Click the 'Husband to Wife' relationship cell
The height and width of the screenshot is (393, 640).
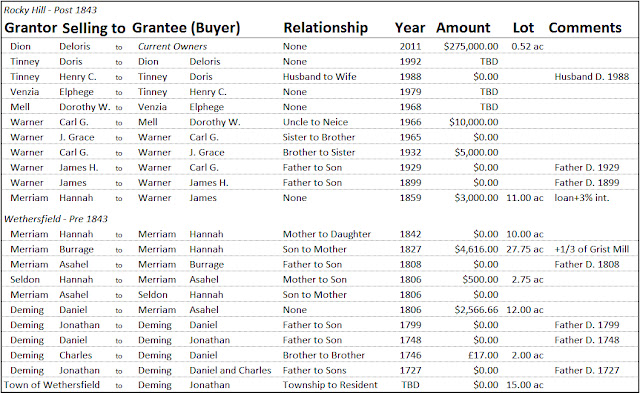(320, 77)
